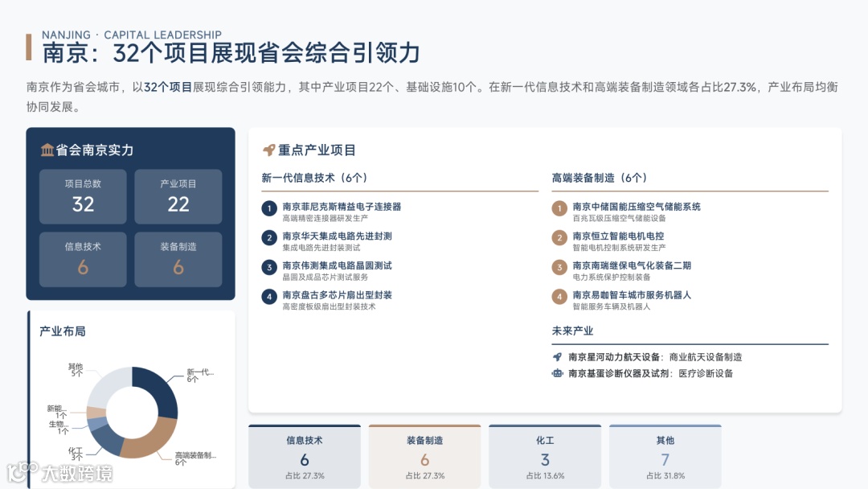Click the bottom 信息技术 占比 27.3% card
Screen dimensions: 868x489
305,457
